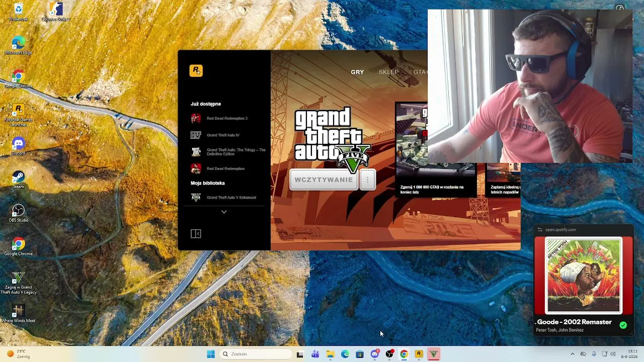Open the Spotify mini player settings icon

[540, 230]
